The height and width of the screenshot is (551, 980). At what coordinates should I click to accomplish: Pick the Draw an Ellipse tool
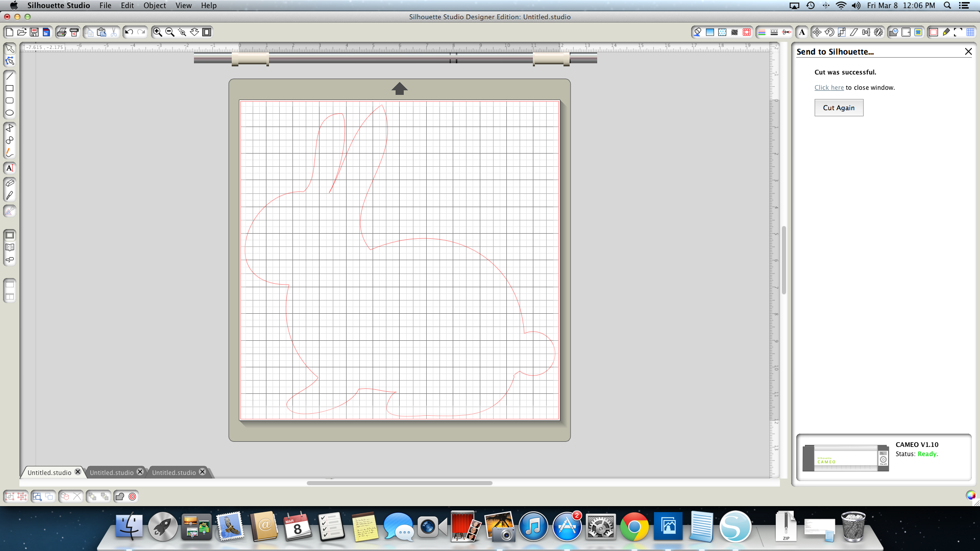click(10, 113)
